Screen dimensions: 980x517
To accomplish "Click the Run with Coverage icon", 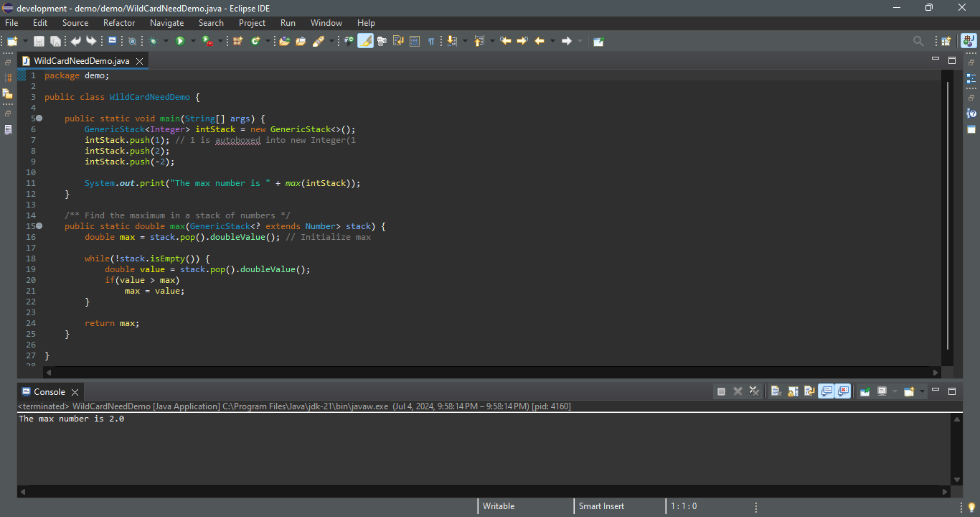I will click(207, 41).
